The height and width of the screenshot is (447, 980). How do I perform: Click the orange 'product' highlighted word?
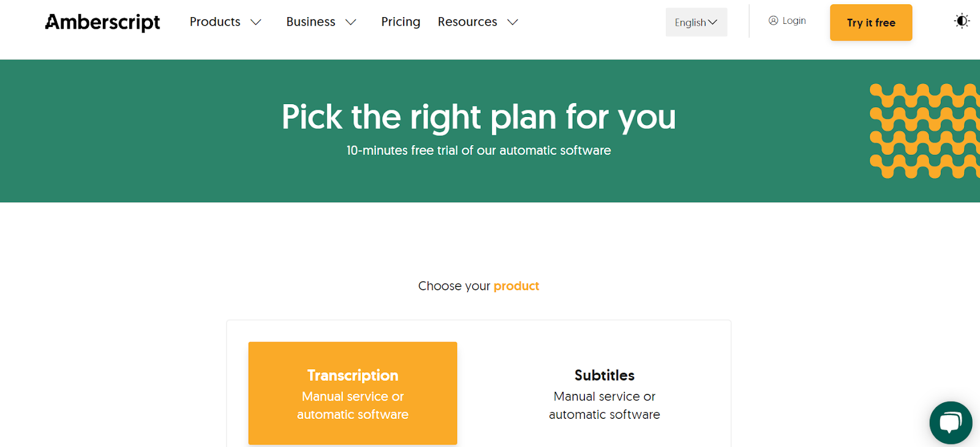point(516,286)
